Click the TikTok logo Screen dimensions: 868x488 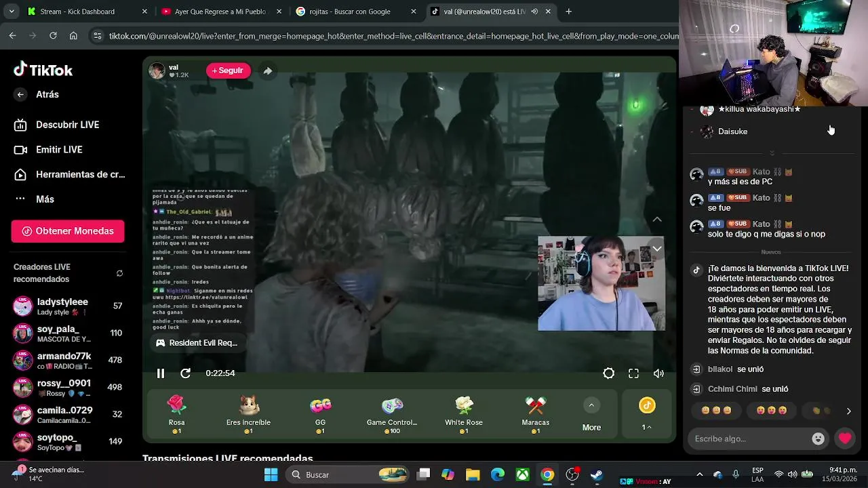[x=43, y=70]
